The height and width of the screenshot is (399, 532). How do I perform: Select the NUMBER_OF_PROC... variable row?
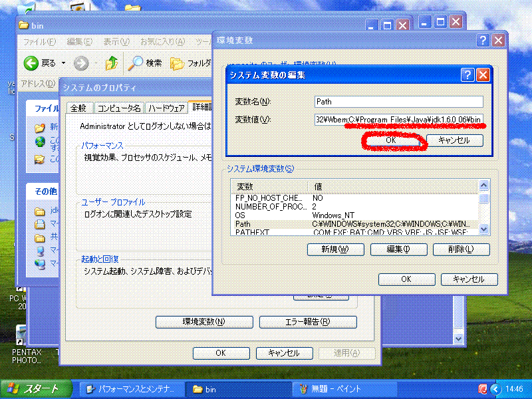354,207
